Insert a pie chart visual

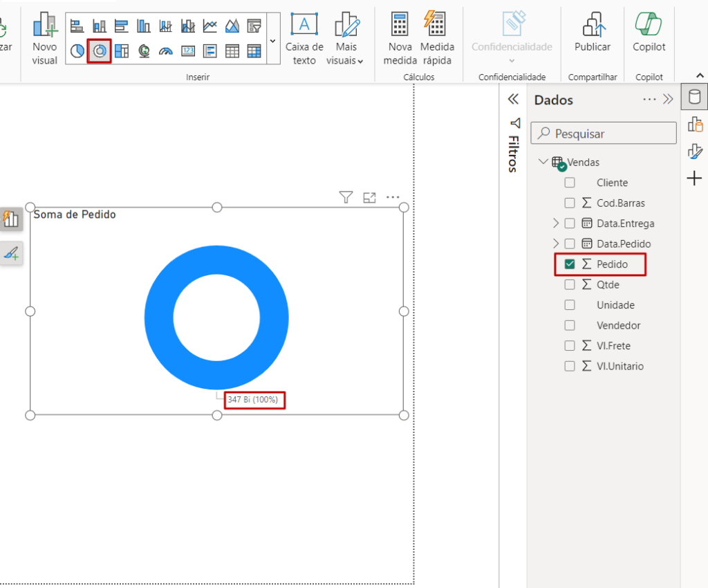click(x=77, y=50)
